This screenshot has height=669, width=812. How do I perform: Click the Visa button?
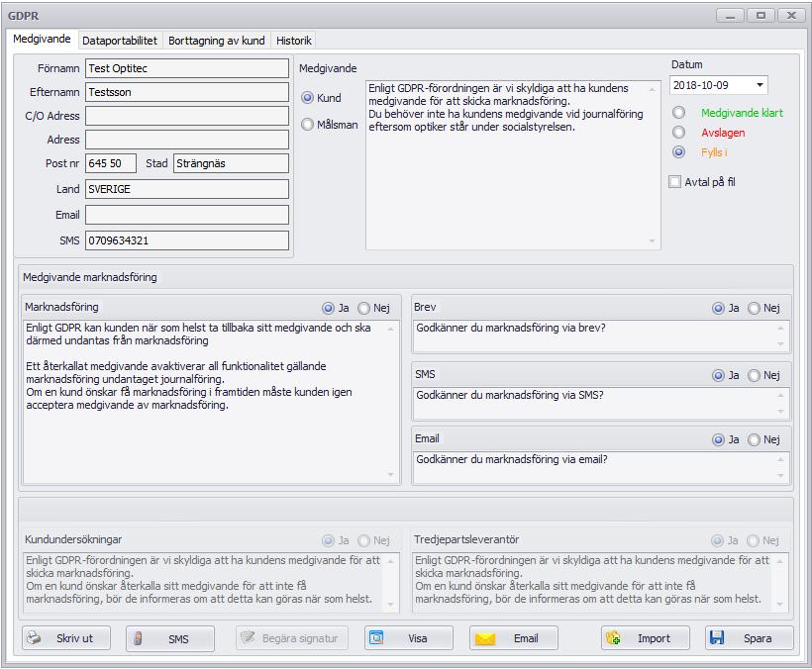(x=409, y=638)
